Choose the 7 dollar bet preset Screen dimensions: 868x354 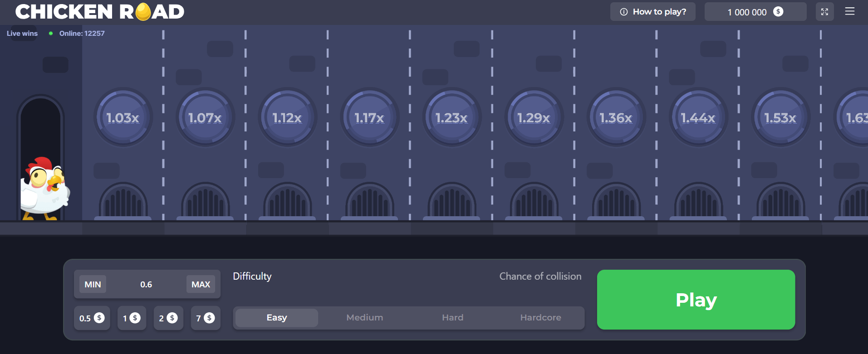pos(205,318)
